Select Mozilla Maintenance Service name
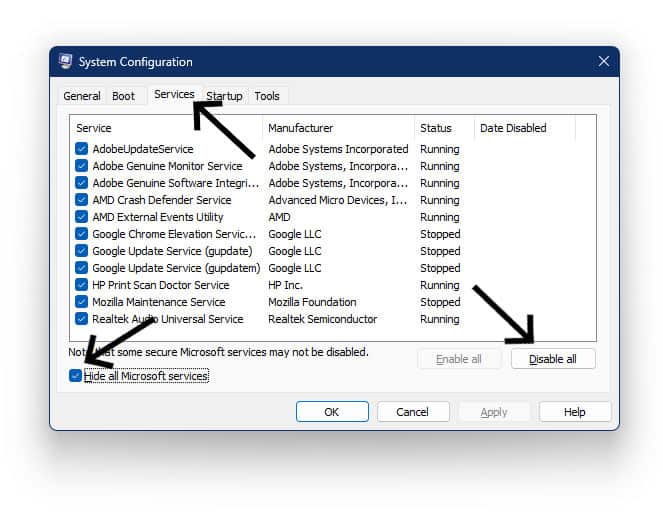The width and height of the screenshot is (663, 519). 159,302
